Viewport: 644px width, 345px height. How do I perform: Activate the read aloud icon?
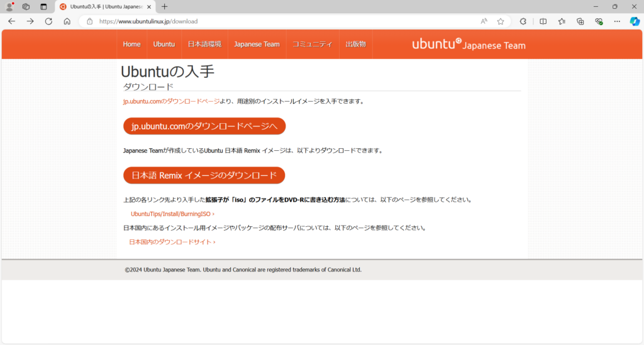(x=484, y=21)
